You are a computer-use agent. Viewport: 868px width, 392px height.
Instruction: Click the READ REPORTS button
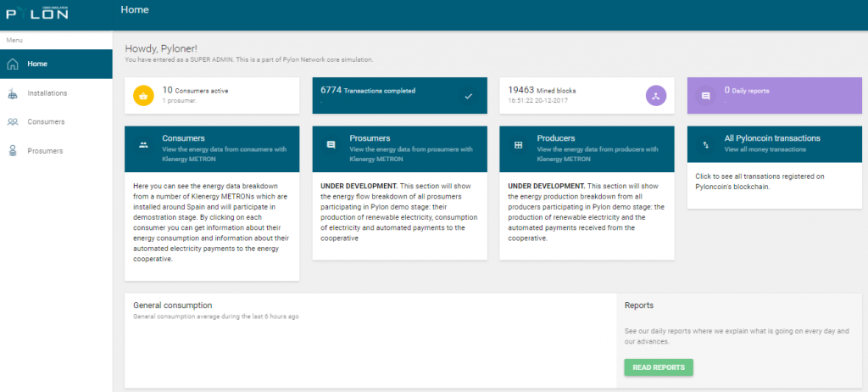coord(659,367)
